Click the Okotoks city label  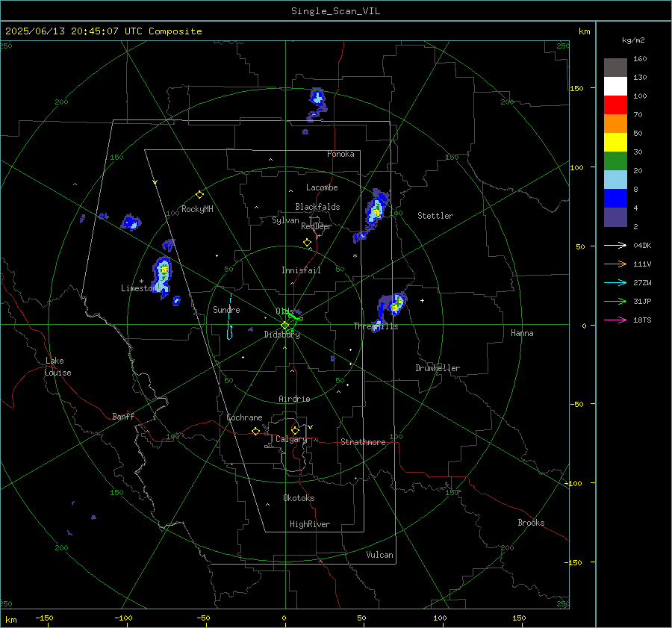pos(299,498)
